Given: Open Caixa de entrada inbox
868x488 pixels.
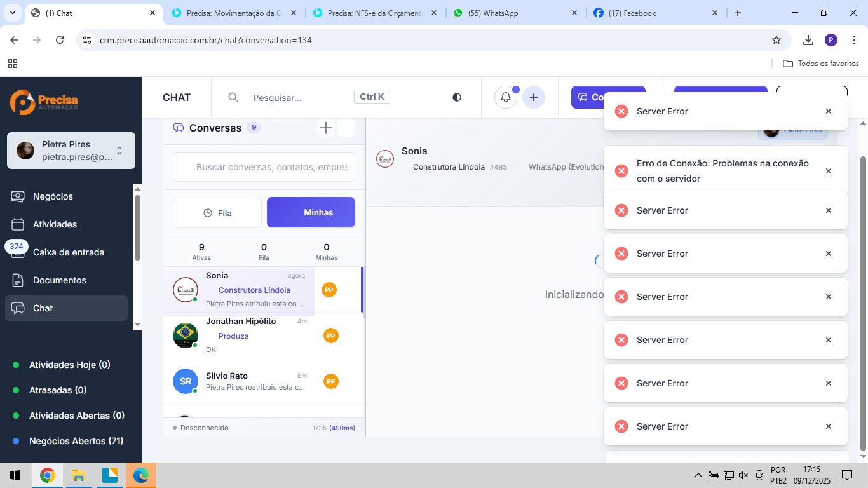Looking at the screenshot, I should click(68, 252).
